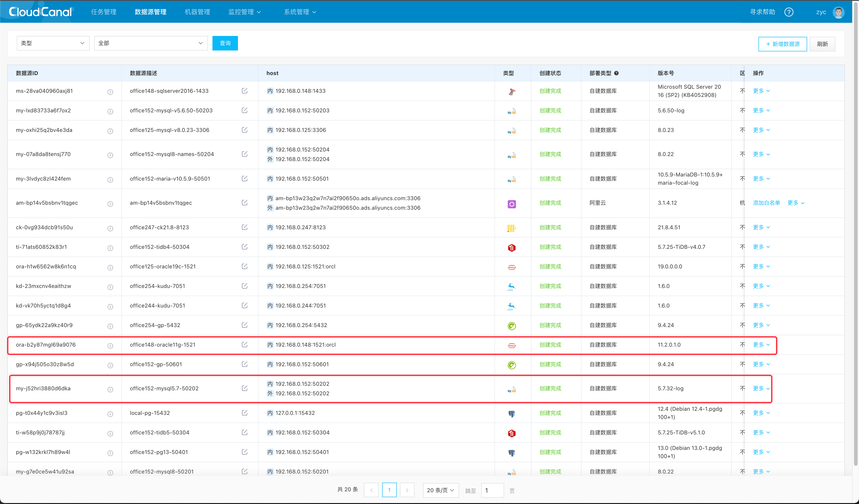Click previous page arrow
This screenshot has width=859, height=504.
pyautogui.click(x=371, y=490)
